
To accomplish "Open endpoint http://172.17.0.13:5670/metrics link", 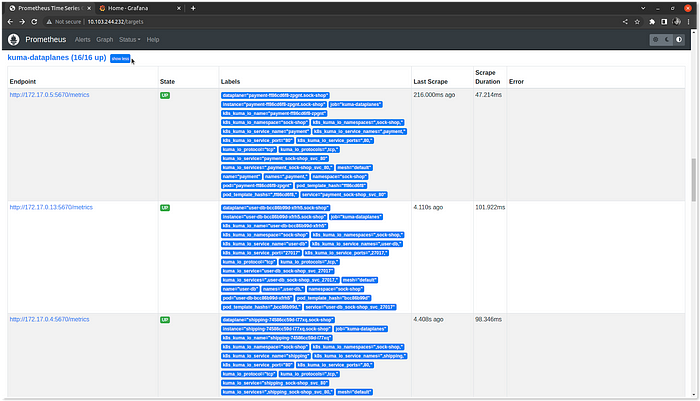I will pos(51,207).
